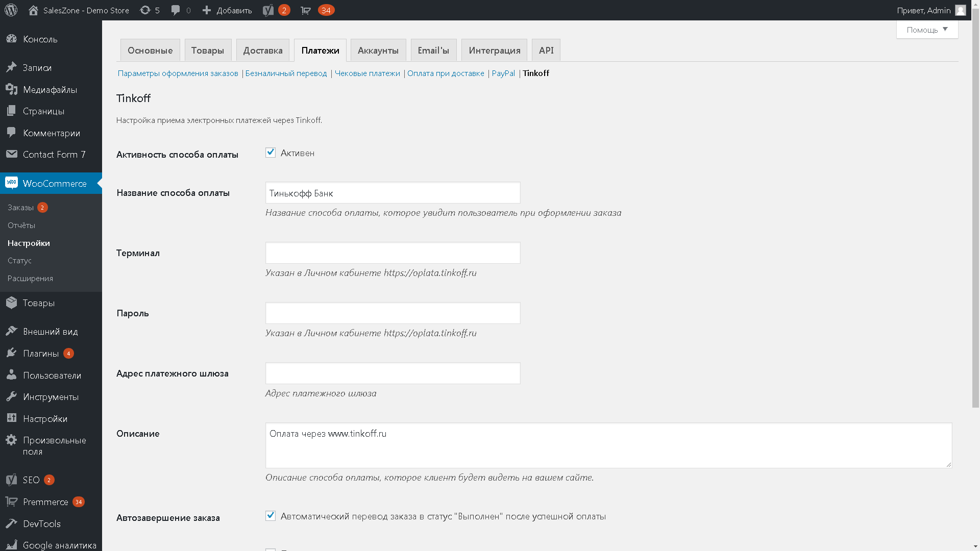Switch to the API tab
Viewport: 980px width, 551px height.
546,50
